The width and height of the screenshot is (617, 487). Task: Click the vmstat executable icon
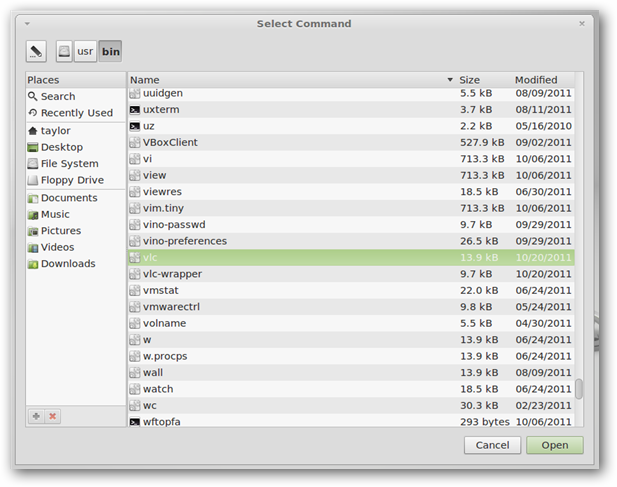(135, 291)
